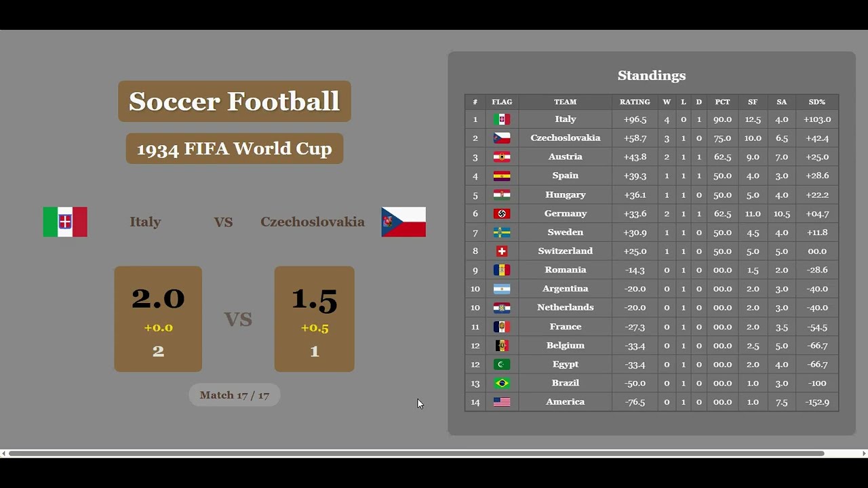Viewport: 868px width, 488px height.
Task: Click the L column header
Action: click(x=684, y=102)
